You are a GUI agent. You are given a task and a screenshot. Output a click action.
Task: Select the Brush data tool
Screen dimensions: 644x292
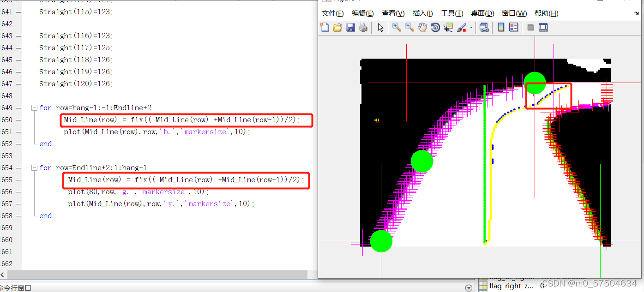click(x=461, y=28)
